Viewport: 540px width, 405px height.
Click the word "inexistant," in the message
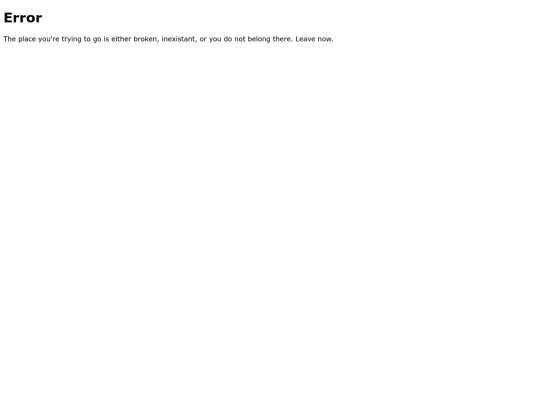click(179, 39)
